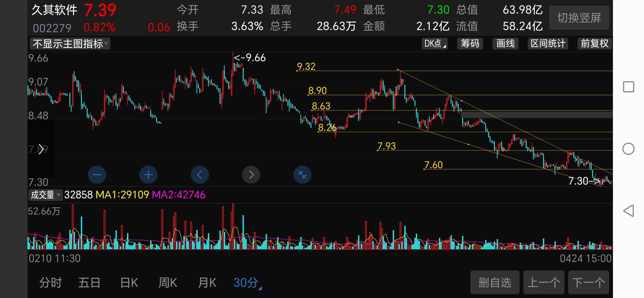This screenshot has width=644, height=298.
Task: Click 删自选 to remove from watchlist
Action: point(495,282)
